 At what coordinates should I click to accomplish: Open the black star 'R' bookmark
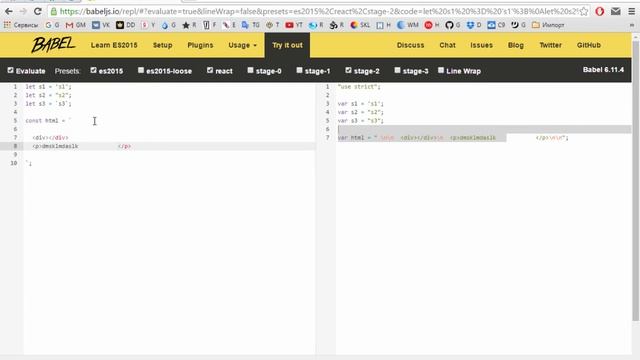(189, 25)
